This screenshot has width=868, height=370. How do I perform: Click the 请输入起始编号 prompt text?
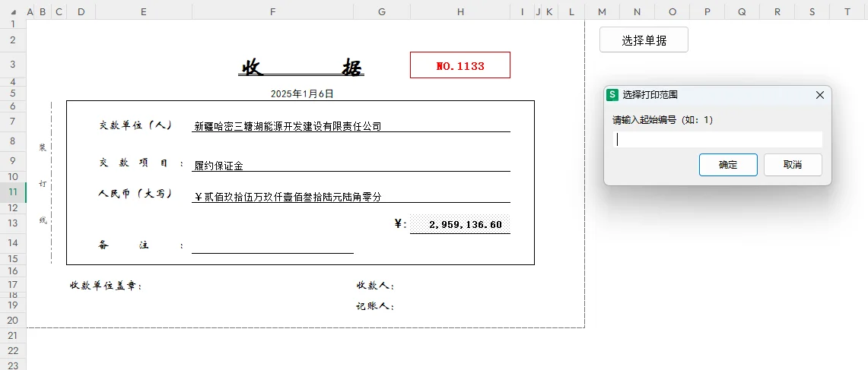[663, 119]
